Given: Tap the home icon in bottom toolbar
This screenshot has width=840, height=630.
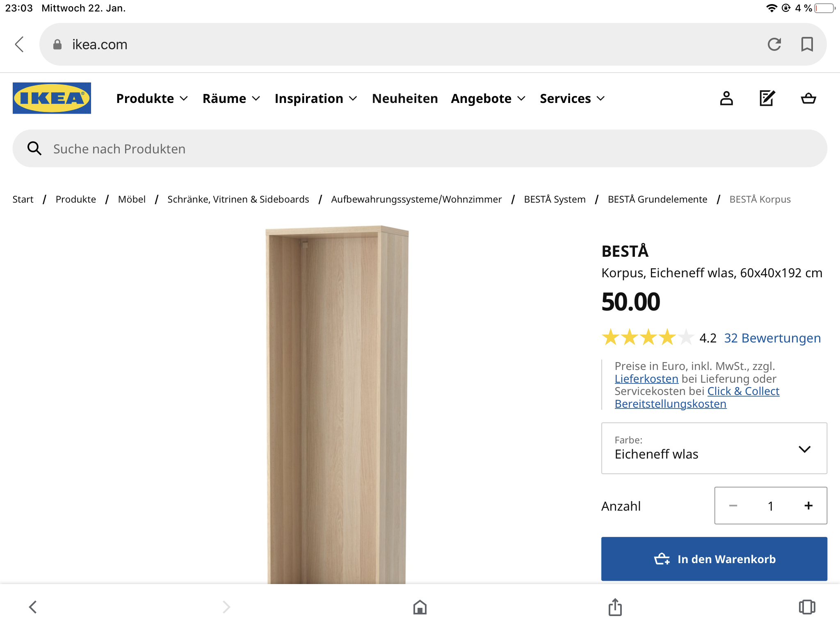Looking at the screenshot, I should click(x=420, y=607).
